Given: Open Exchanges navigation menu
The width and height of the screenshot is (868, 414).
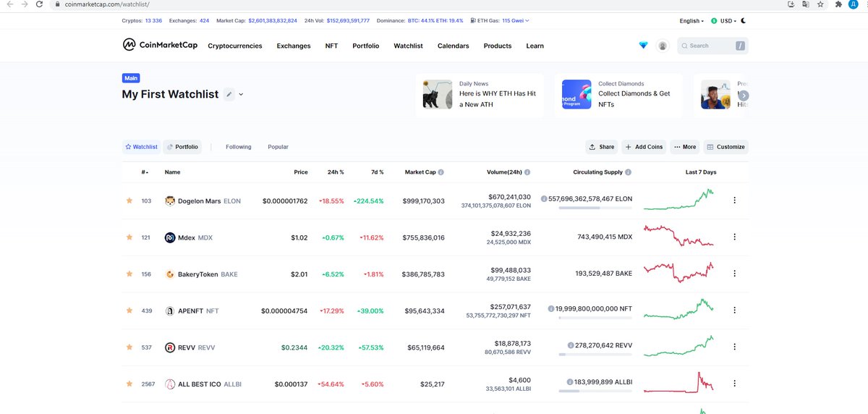Looking at the screenshot, I should pos(294,46).
